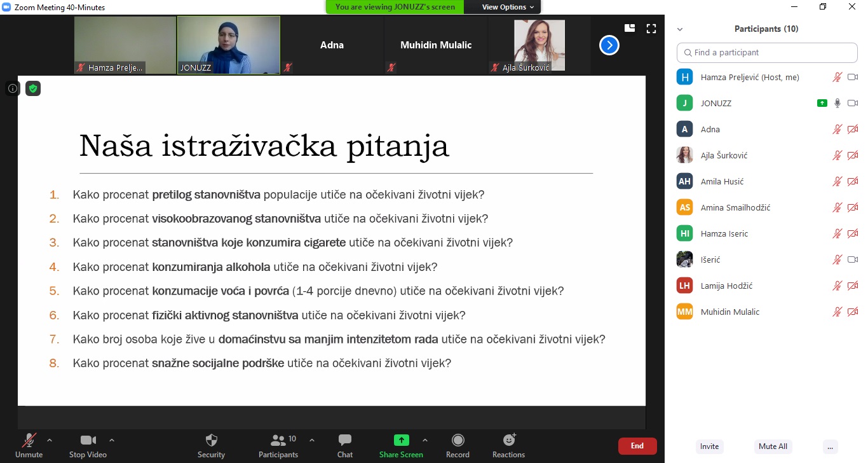Open Participants panel from the toolbar
Viewport: 868px width, 463px height.
(x=278, y=440)
